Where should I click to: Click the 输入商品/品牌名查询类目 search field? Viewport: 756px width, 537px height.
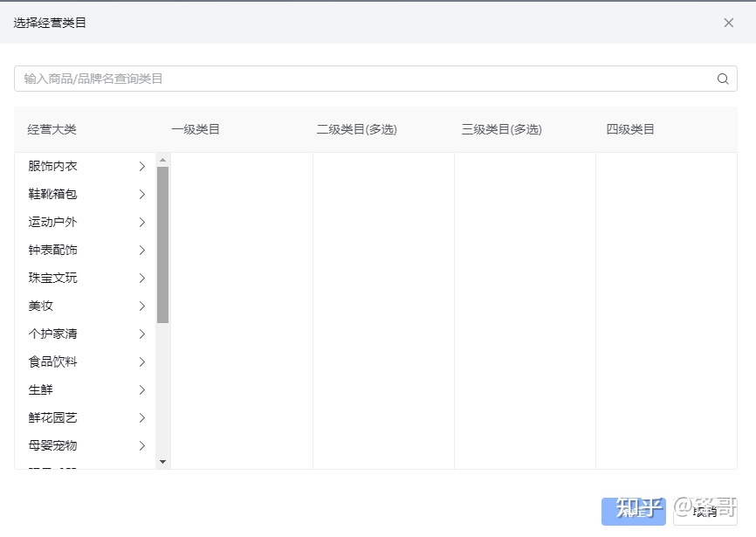(x=262, y=79)
